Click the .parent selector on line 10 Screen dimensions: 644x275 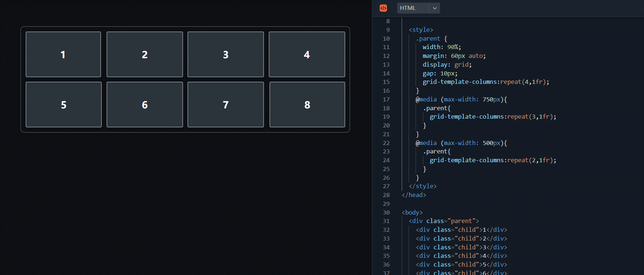tap(428, 38)
